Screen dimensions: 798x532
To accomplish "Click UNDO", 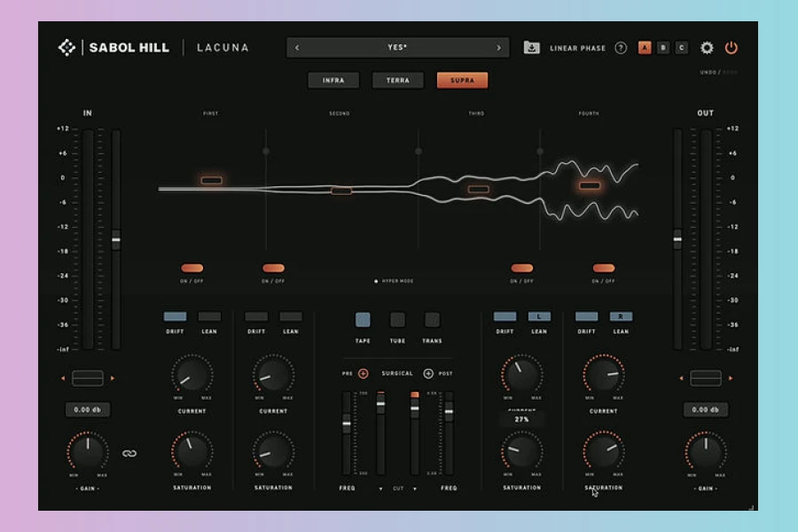I will [708, 73].
